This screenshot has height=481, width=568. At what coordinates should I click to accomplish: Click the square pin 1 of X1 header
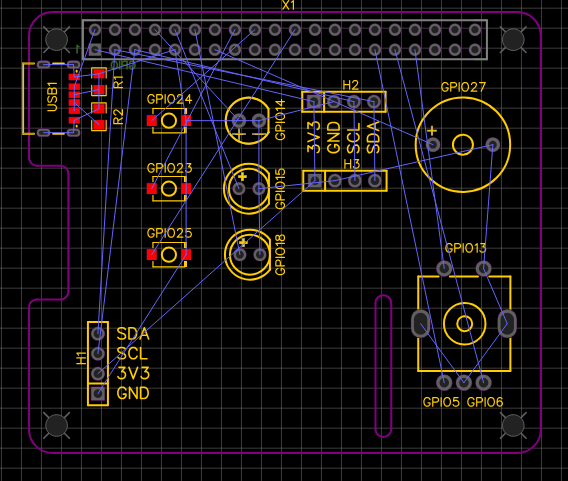pyautogui.click(x=95, y=49)
